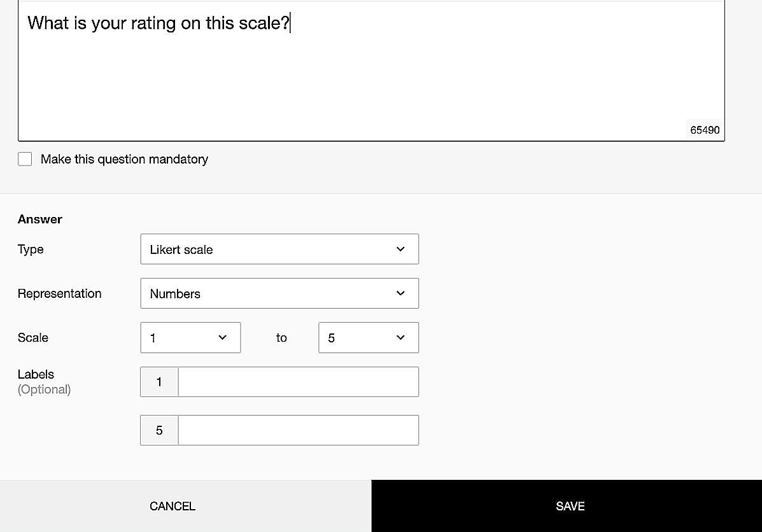Enable the mandatory question checkbox
Image resolution: width=762 pixels, height=532 pixels.
coord(25,159)
